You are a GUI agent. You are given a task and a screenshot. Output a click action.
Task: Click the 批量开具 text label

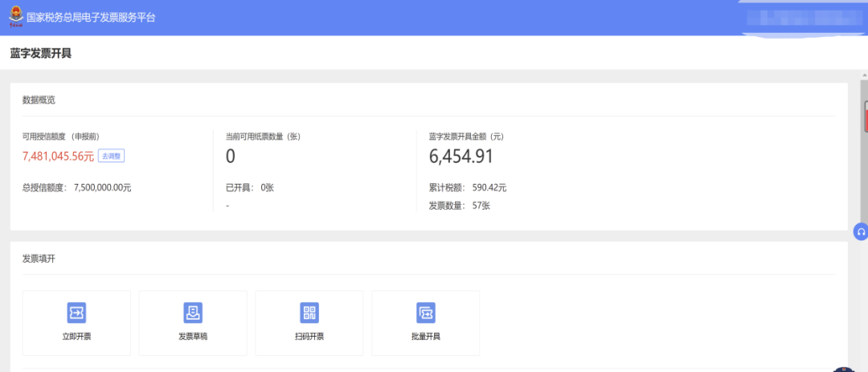point(426,337)
